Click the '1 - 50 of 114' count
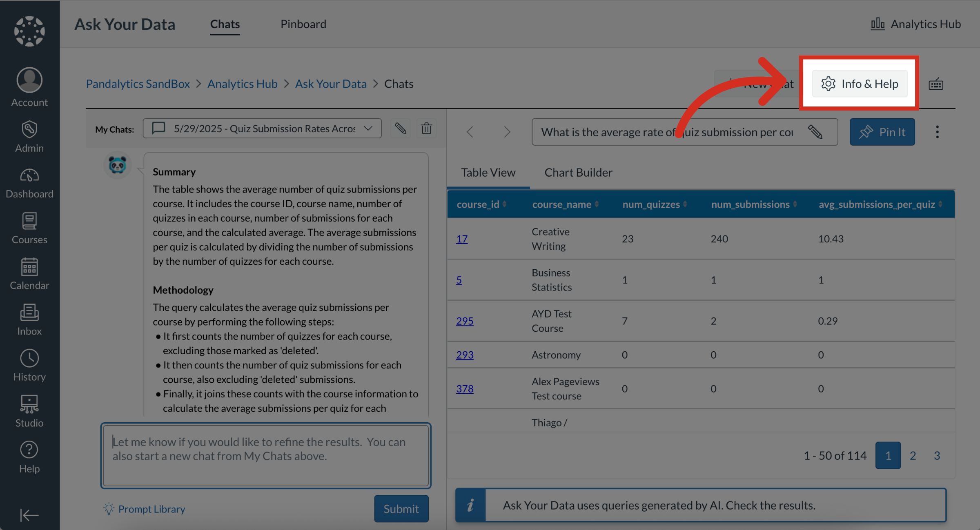Viewport: 980px width, 530px height. tap(835, 455)
